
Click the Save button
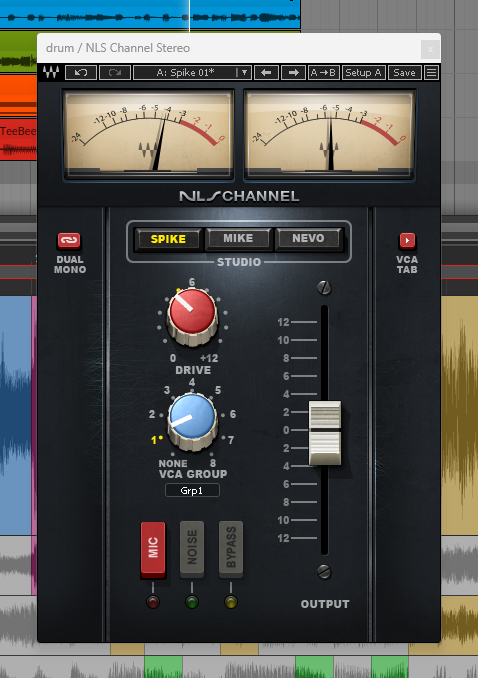[x=404, y=72]
